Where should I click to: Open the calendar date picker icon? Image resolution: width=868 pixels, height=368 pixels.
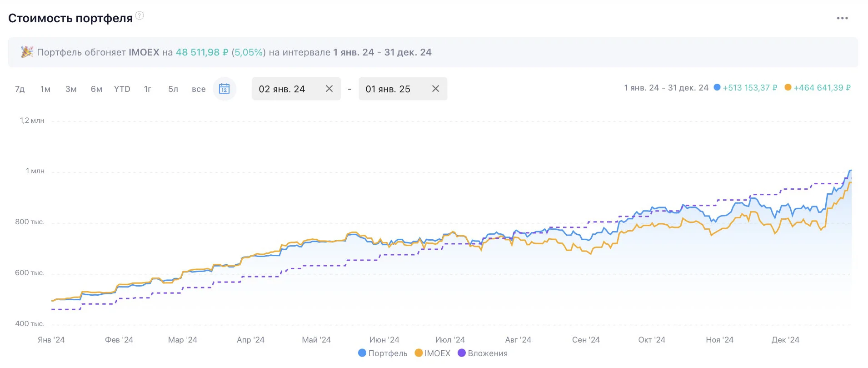(224, 89)
